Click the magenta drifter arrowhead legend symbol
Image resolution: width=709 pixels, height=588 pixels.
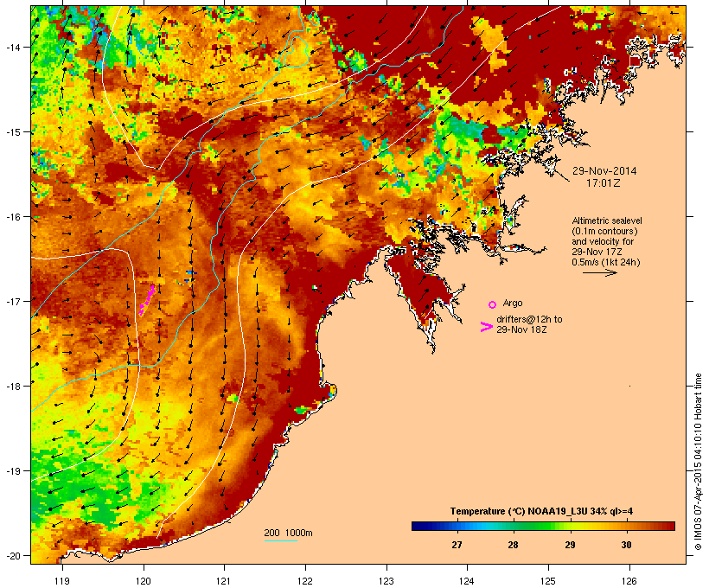pos(486,327)
